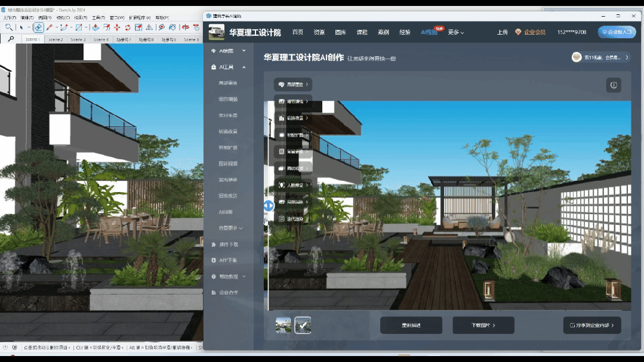Open the 相机(C) menu in SketchUp

point(63,18)
